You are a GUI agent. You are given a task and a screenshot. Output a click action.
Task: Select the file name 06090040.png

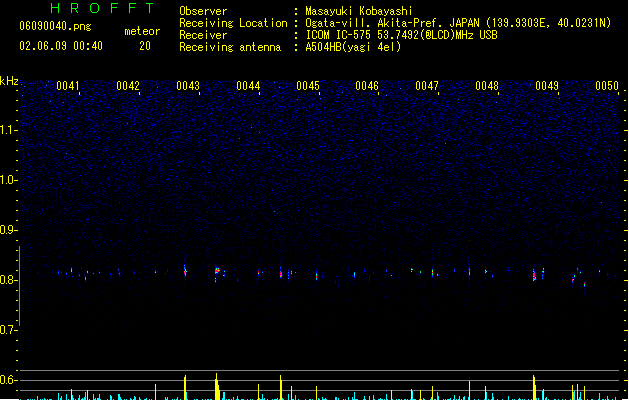55,26
